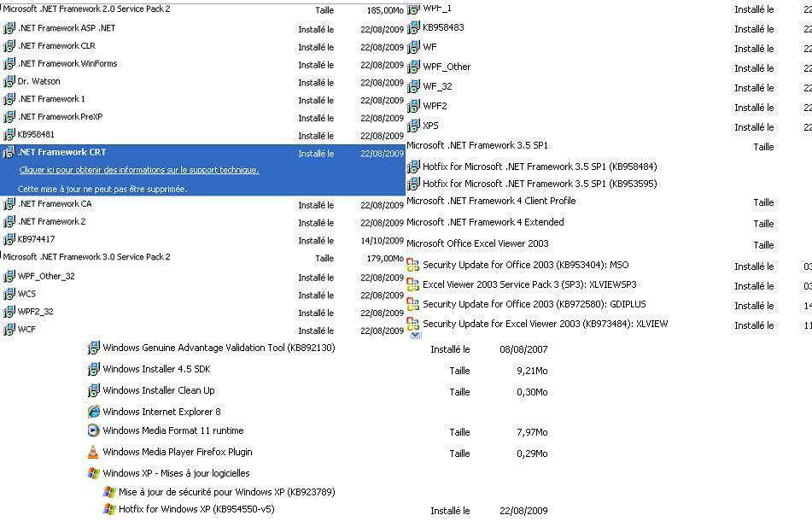Click the KB974417 update icon
The image size is (812, 521).
tap(9, 239)
